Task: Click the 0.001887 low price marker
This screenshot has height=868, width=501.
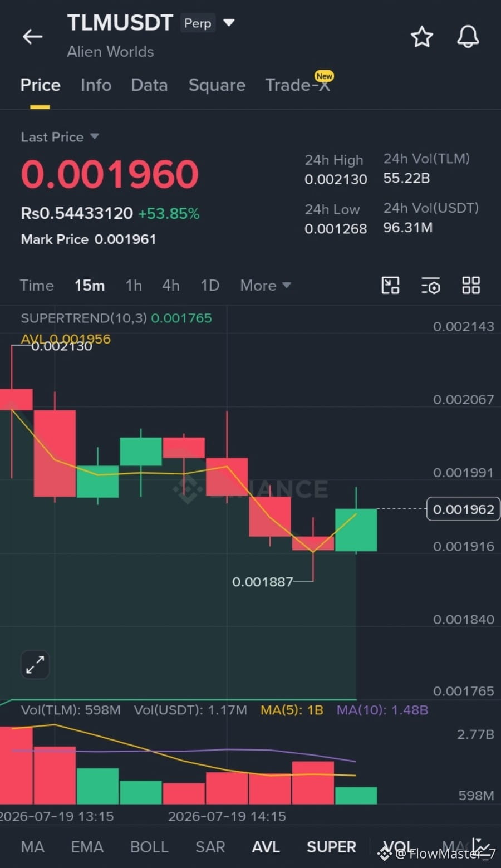Action: pyautogui.click(x=262, y=582)
